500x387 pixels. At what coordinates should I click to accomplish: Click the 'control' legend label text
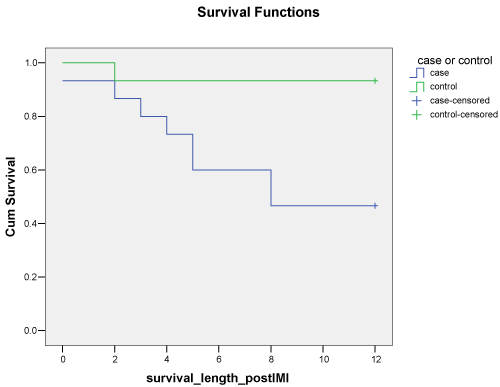click(x=443, y=86)
